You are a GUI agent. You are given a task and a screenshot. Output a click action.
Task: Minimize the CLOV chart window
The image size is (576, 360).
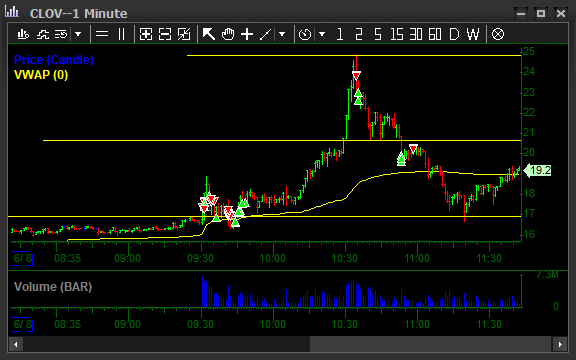tap(521, 14)
